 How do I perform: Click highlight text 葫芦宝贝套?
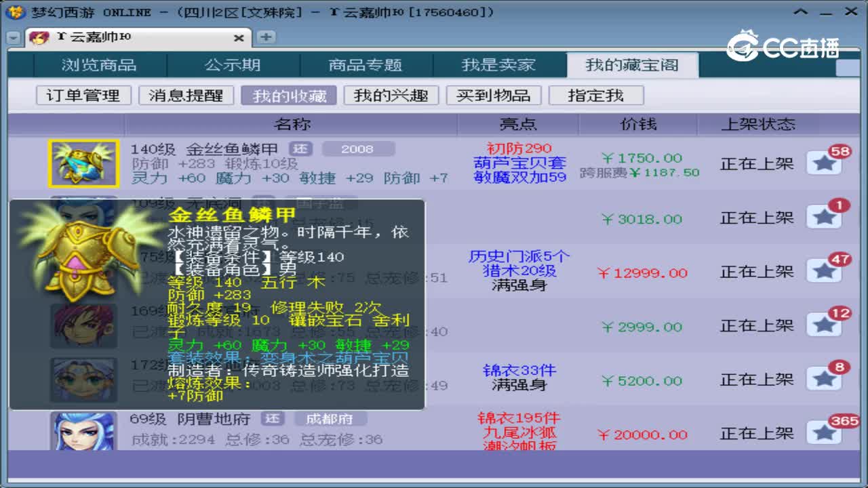click(519, 163)
